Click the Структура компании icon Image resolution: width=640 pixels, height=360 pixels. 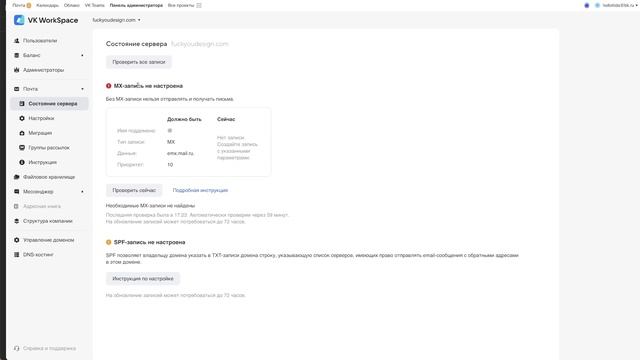click(x=16, y=221)
